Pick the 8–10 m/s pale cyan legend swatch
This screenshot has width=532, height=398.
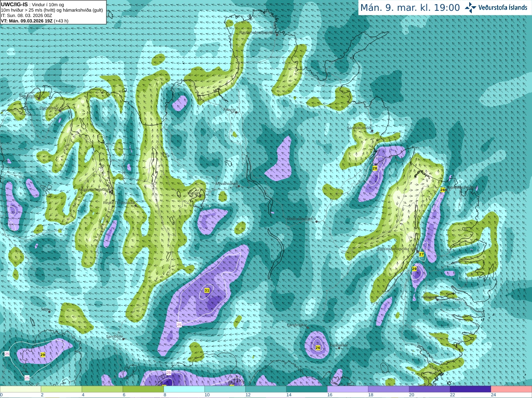click(184, 389)
